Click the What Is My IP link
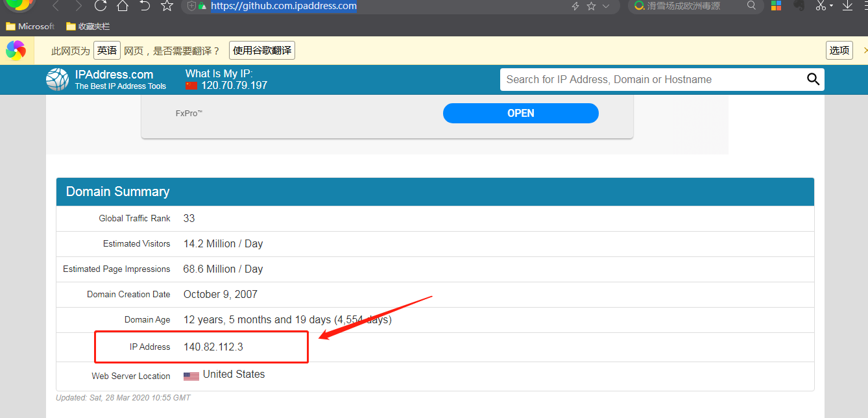 tap(219, 73)
